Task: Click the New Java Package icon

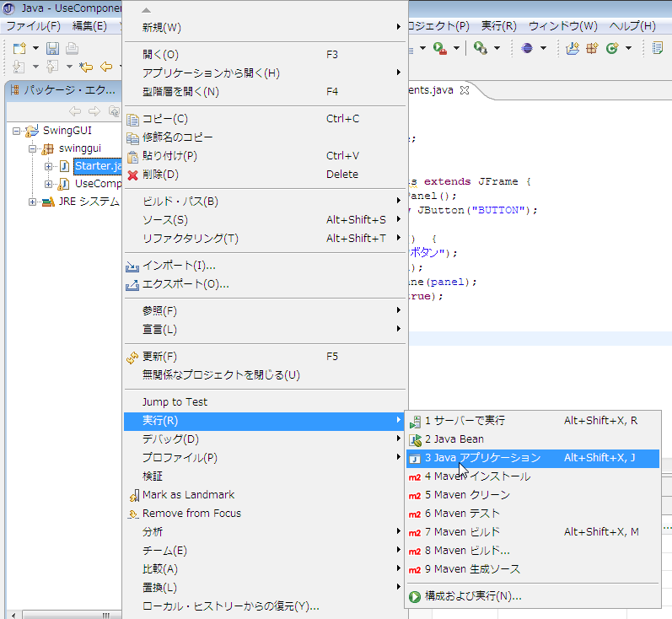Action: [592, 48]
